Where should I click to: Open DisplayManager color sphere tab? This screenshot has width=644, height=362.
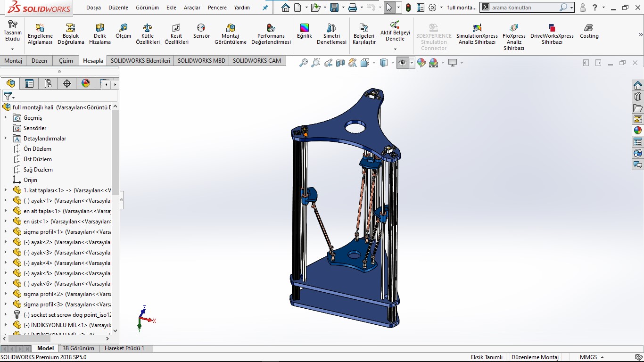[86, 83]
